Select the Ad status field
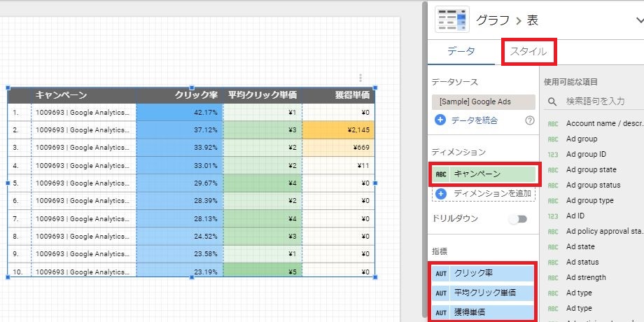Image resolution: width=644 pixels, height=322 pixels. 582,262
